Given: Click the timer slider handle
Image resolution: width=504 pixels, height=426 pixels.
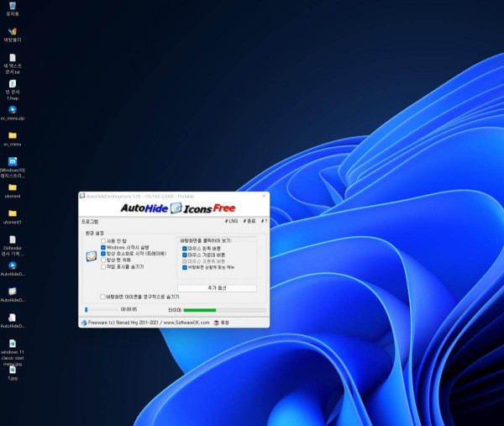Looking at the screenshot, I should (x=87, y=309).
